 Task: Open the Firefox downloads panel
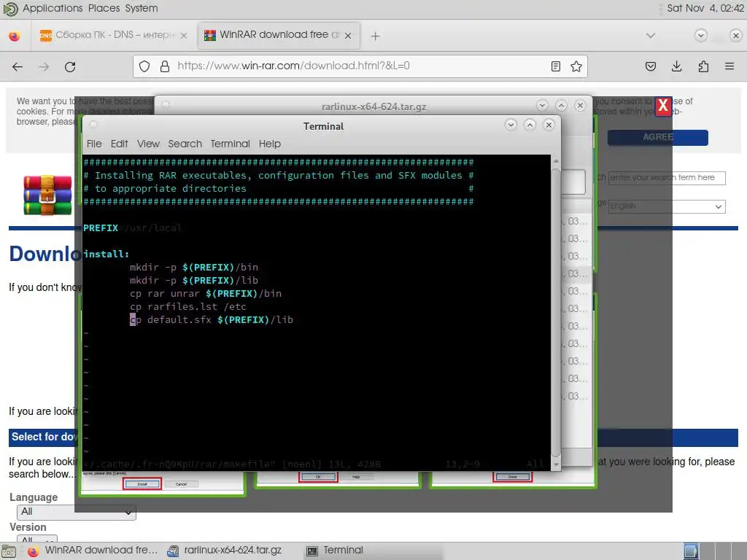click(676, 66)
